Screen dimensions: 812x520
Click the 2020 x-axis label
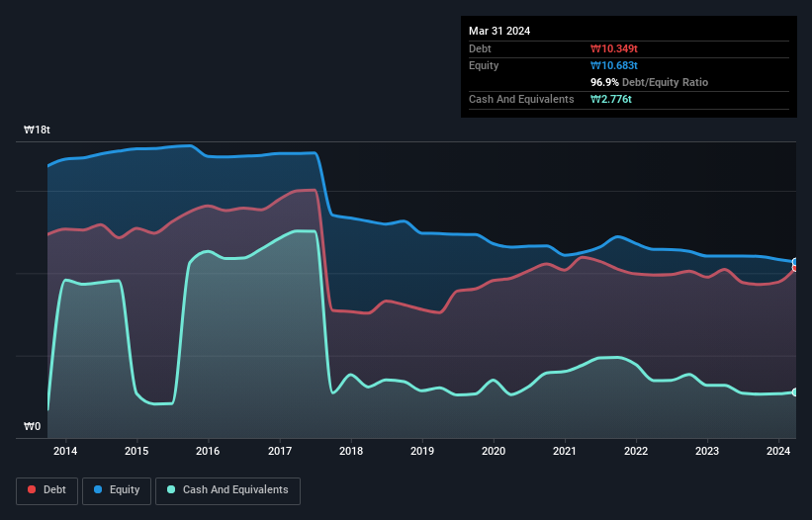[494, 451]
